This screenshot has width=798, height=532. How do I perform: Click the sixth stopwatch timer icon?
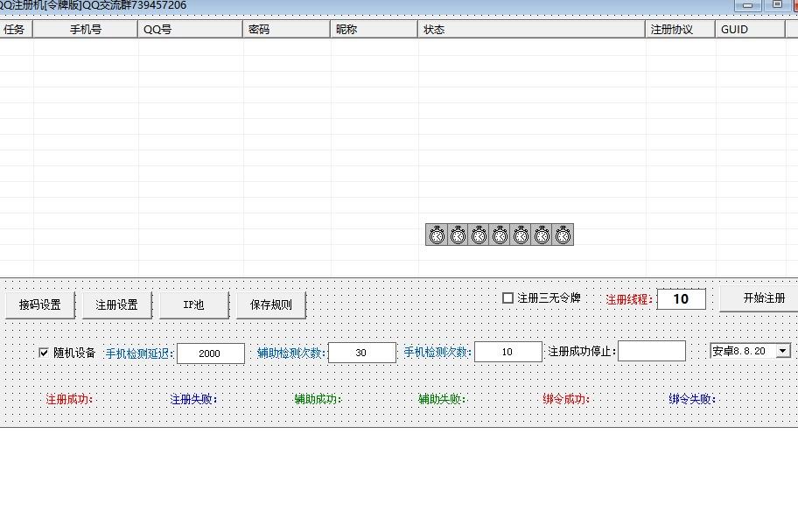pos(542,234)
